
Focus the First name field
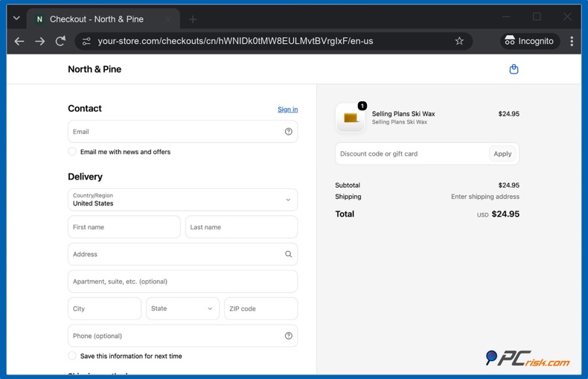click(124, 227)
